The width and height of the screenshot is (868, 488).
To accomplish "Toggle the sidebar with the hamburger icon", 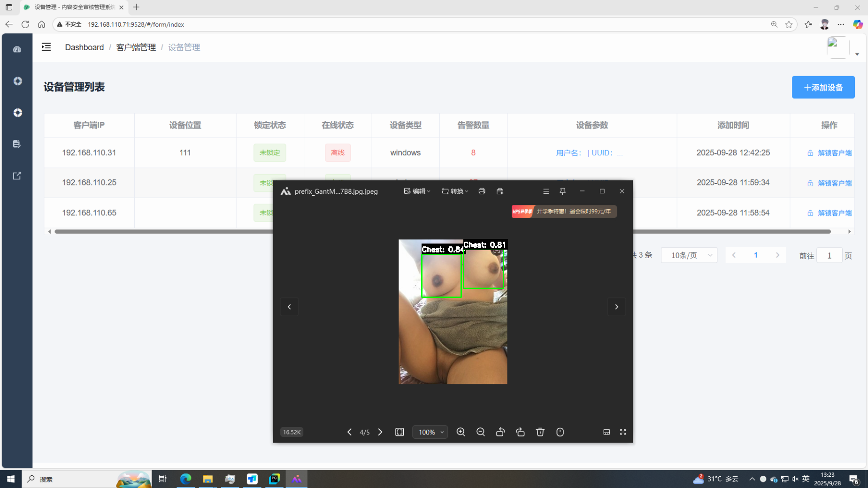I will [46, 47].
